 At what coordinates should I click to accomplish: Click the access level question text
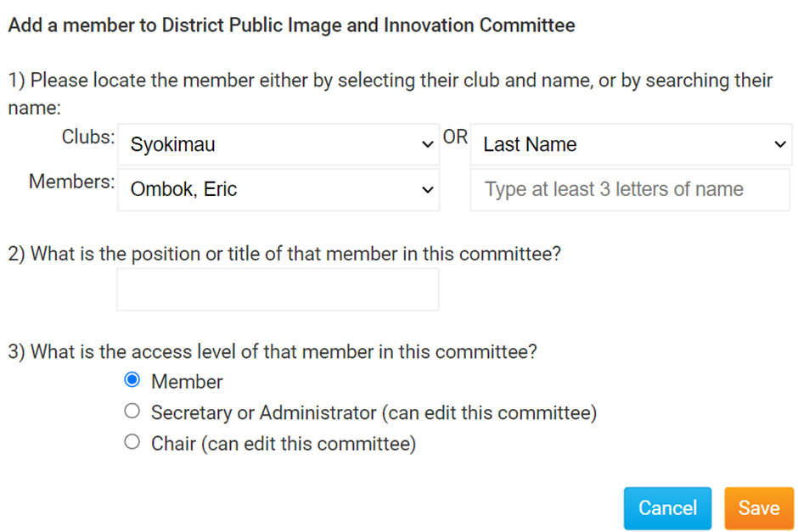273,352
